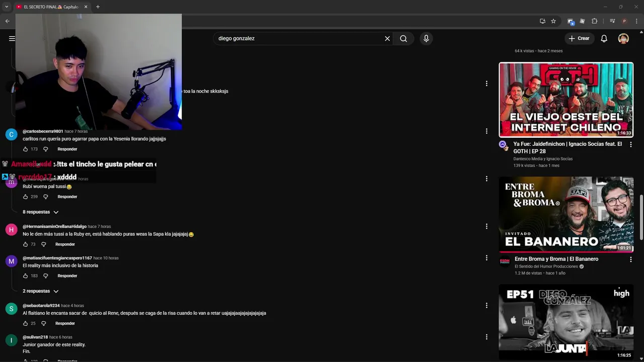The width and height of the screenshot is (644, 362).
Task: Click the page vertical scrollbar thumb
Action: (641, 217)
